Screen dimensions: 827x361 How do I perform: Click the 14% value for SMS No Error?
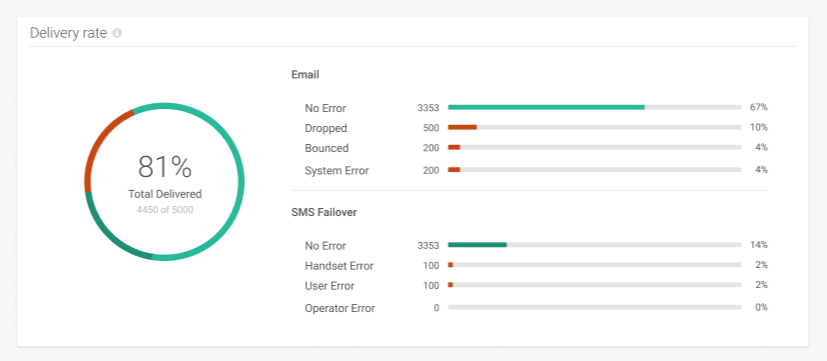[758, 245]
